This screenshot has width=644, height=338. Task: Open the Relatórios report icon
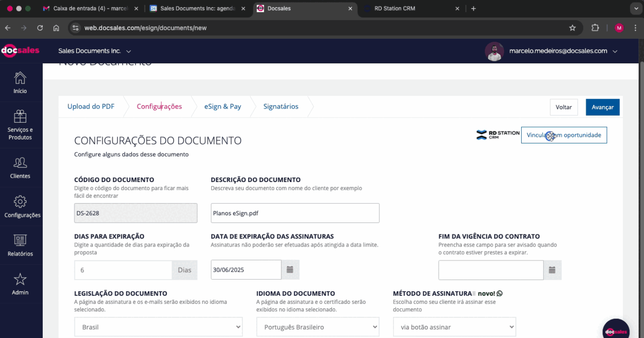click(20, 240)
